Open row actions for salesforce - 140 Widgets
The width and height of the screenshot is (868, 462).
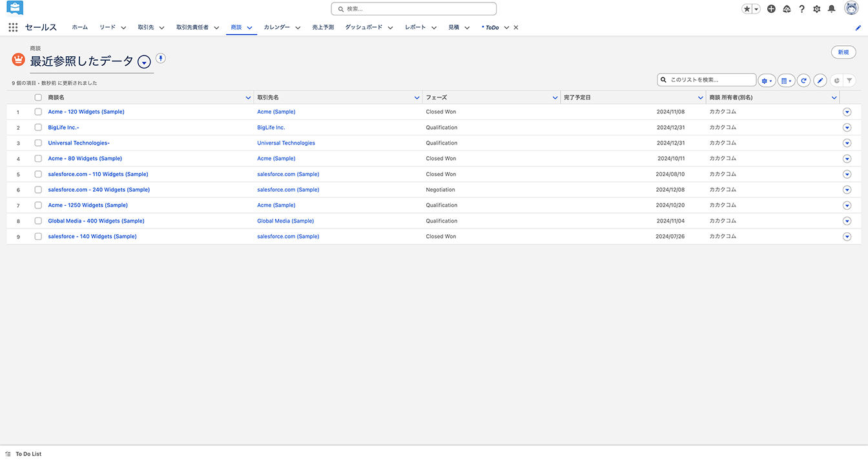point(847,237)
